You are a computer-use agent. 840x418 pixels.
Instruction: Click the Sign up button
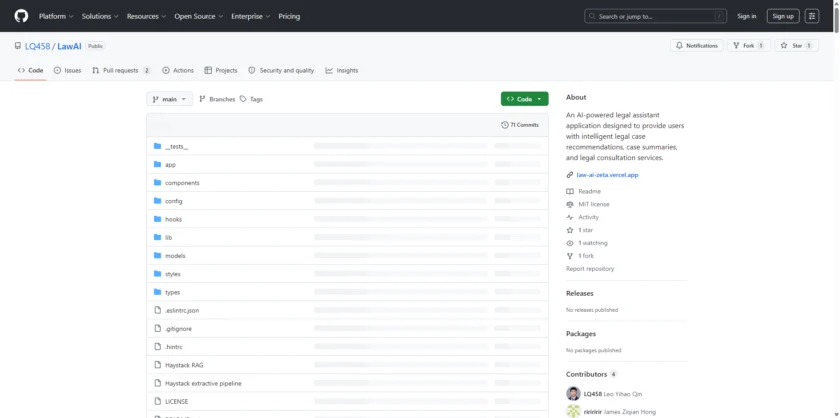[781, 16]
